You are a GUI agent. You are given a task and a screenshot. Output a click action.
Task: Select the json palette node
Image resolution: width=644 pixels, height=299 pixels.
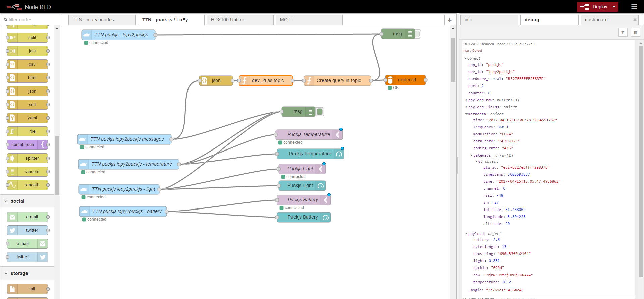(28, 91)
